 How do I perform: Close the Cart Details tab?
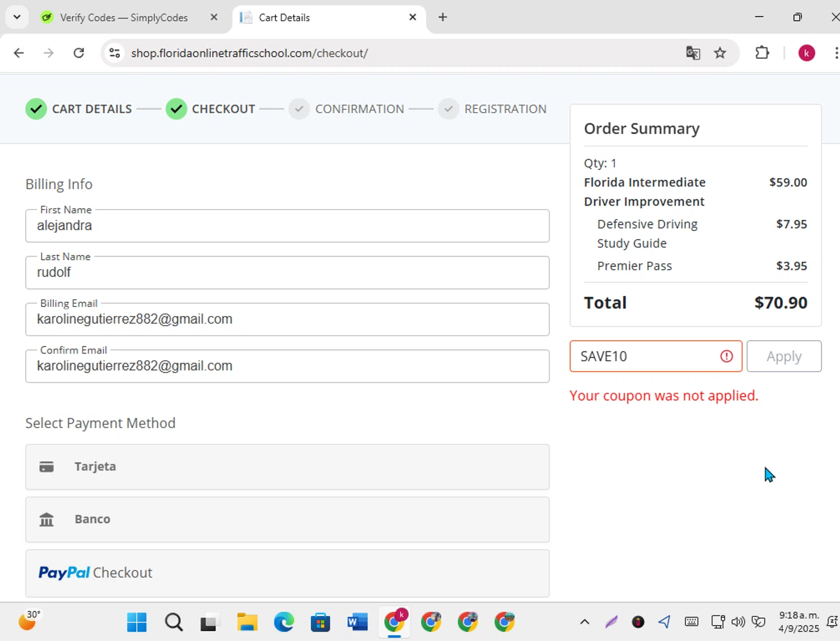pos(413,17)
